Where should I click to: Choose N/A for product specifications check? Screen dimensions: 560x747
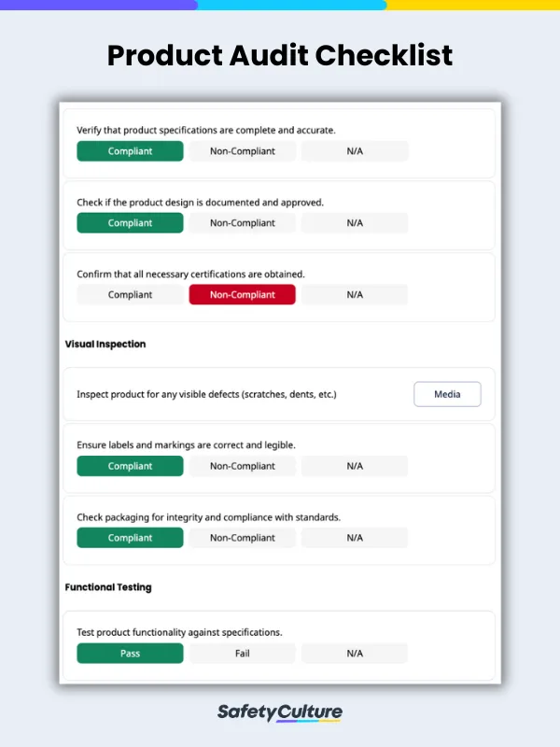pos(355,151)
